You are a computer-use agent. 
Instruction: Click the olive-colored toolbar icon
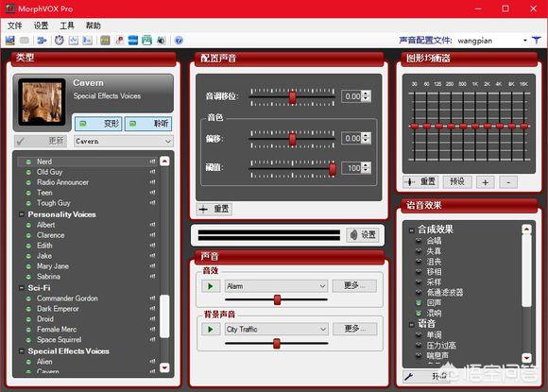[105, 41]
